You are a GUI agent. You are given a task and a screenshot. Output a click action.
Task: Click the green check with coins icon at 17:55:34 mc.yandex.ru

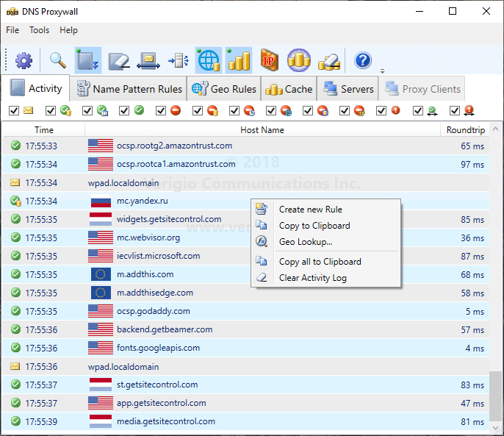pyautogui.click(x=15, y=201)
